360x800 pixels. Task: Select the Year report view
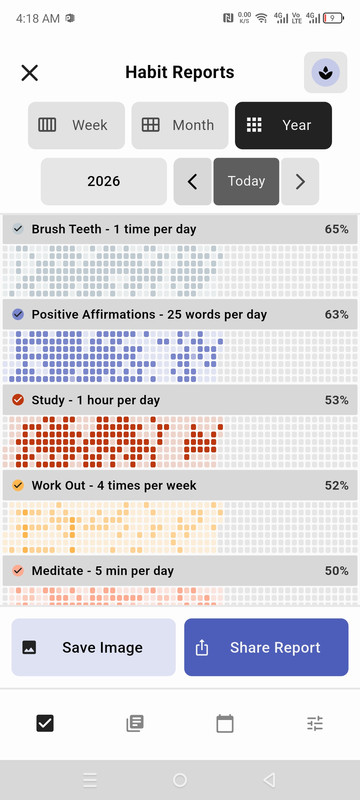284,125
